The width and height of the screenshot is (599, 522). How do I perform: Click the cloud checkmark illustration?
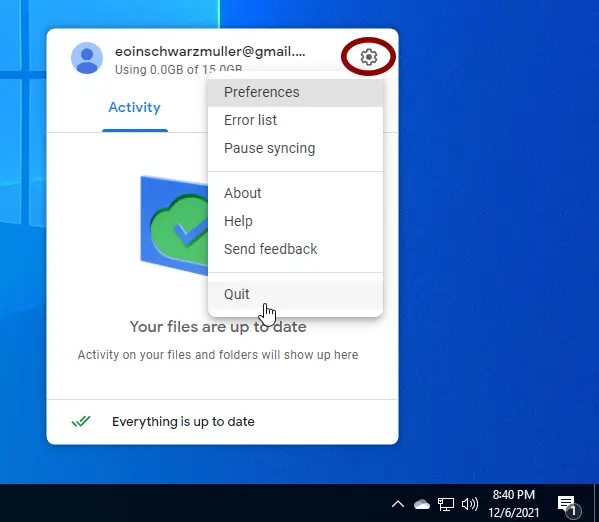coord(174,225)
